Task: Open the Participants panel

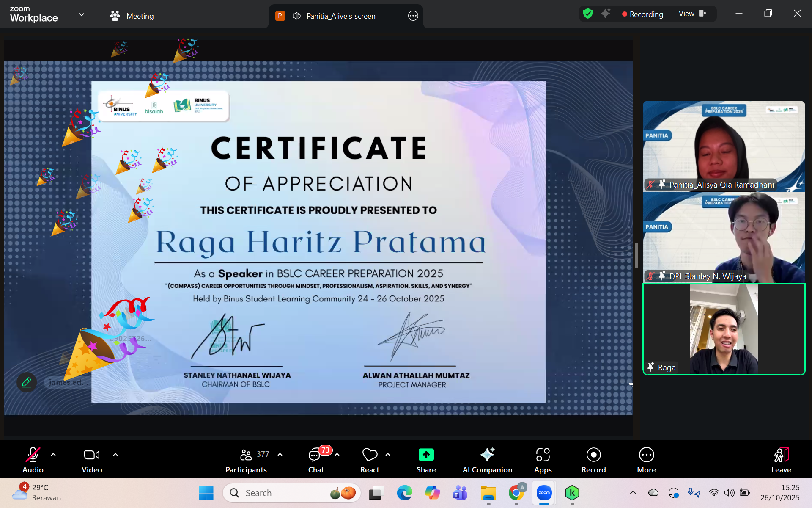Action: coord(246,460)
